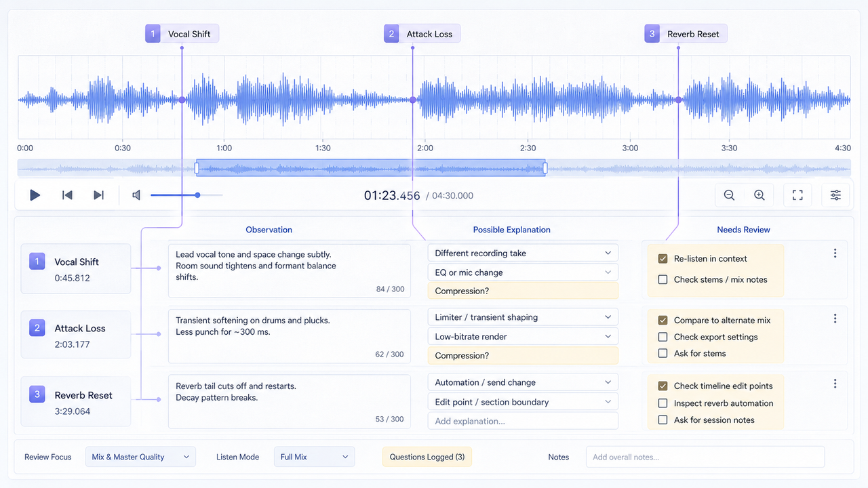The image size is (868, 488).
Task: Open the Reverb Reset 3:29.064 card
Action: 76,402
